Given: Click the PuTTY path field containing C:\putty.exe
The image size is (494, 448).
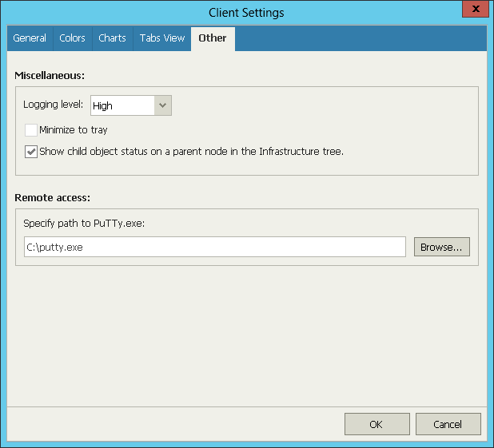Looking at the screenshot, I should pyautogui.click(x=215, y=247).
